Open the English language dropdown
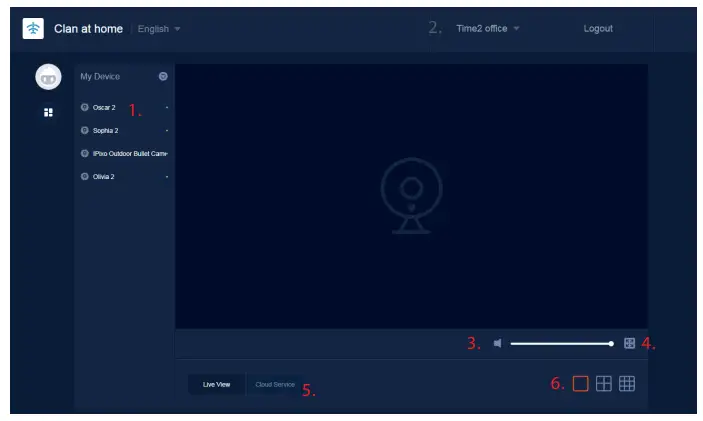 (x=159, y=29)
